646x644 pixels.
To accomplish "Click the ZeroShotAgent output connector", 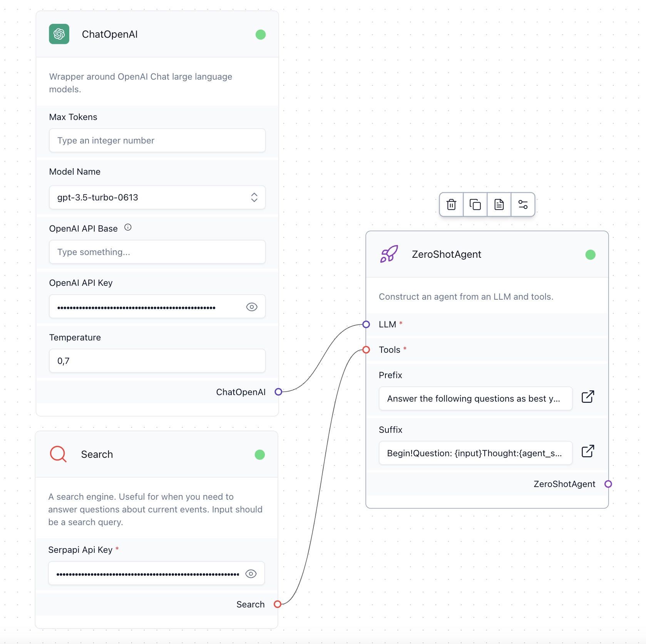I will pyautogui.click(x=608, y=484).
